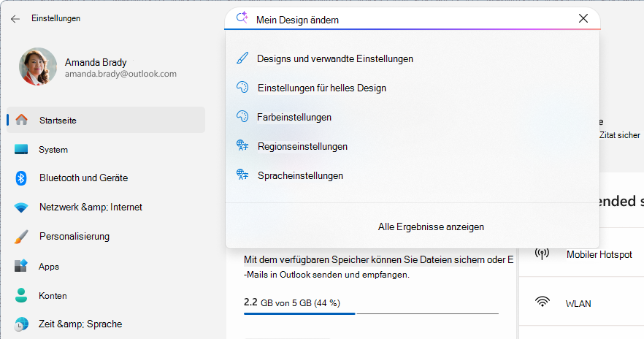The height and width of the screenshot is (339, 644).
Task: Click the brush icon beside Designs und verwandte Einstellungen
Action: (242, 58)
